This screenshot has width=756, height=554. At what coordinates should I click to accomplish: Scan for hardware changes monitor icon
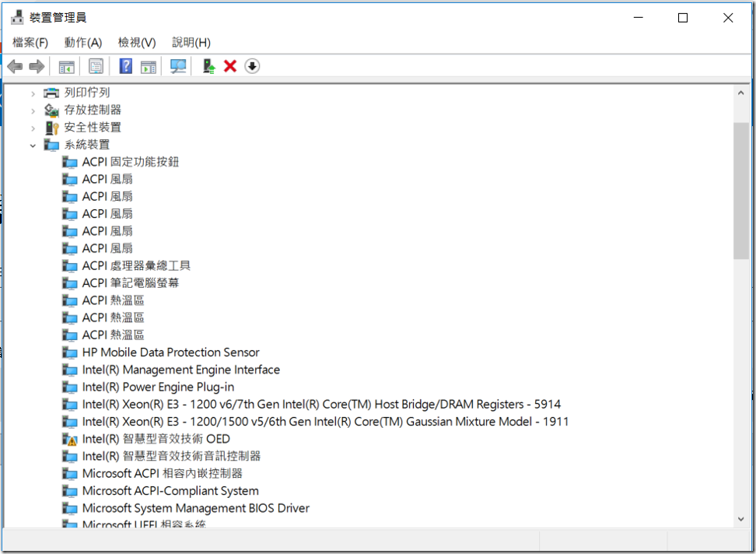point(178,66)
